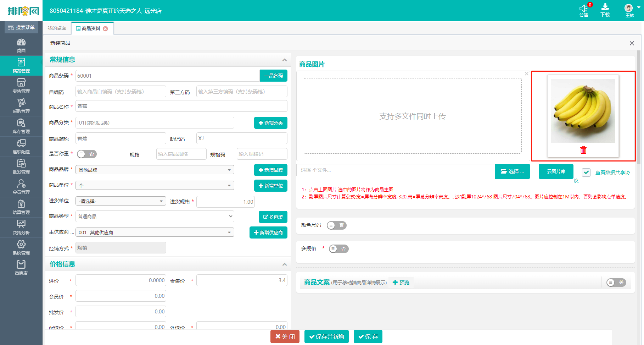The image size is (644, 345).
Task: Open 微商店 in the sidebar
Action: pyautogui.click(x=21, y=268)
